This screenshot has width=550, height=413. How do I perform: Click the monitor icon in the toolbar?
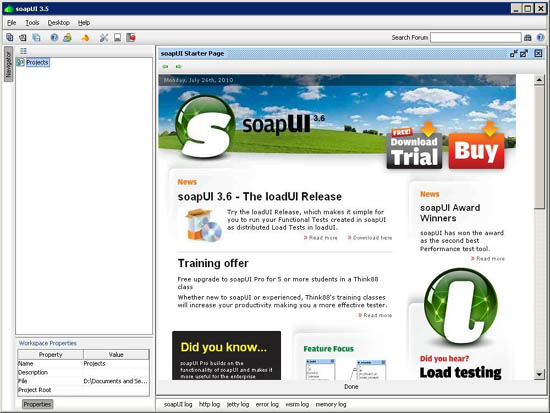[118, 38]
